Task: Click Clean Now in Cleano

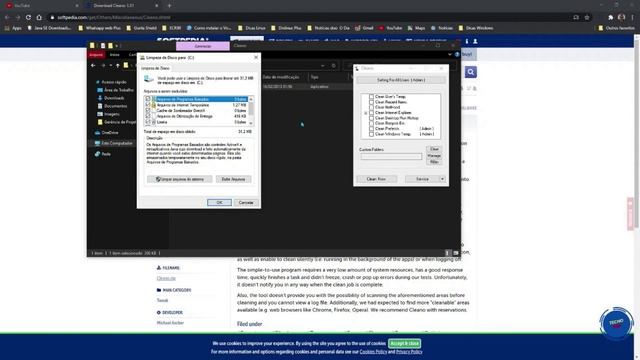Action: click(x=376, y=179)
